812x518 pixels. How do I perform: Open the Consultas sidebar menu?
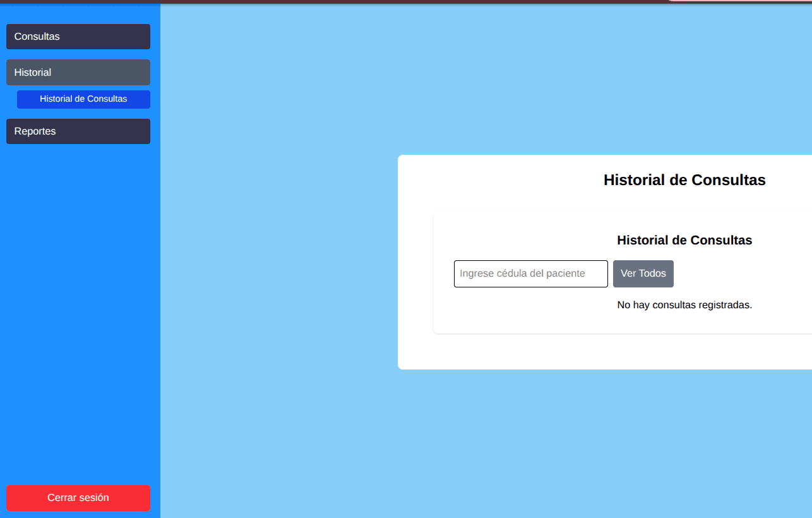78,37
